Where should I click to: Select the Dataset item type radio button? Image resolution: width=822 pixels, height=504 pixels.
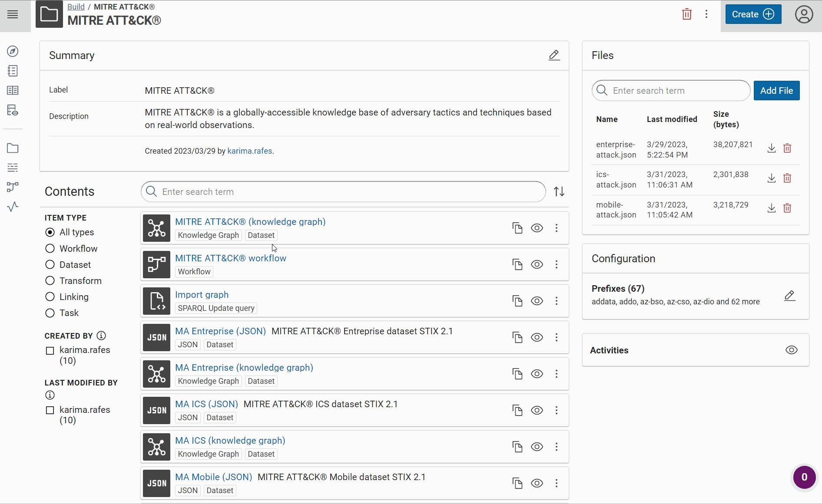50,265
